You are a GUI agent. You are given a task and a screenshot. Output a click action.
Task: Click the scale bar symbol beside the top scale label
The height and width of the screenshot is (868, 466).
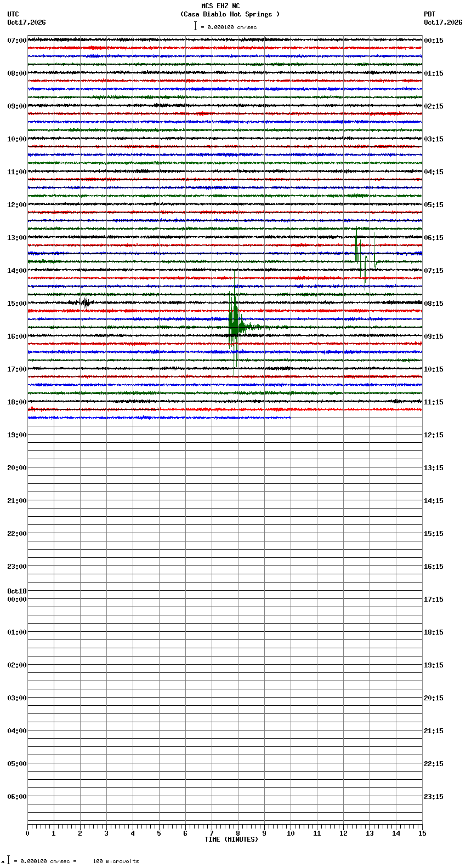click(x=195, y=26)
